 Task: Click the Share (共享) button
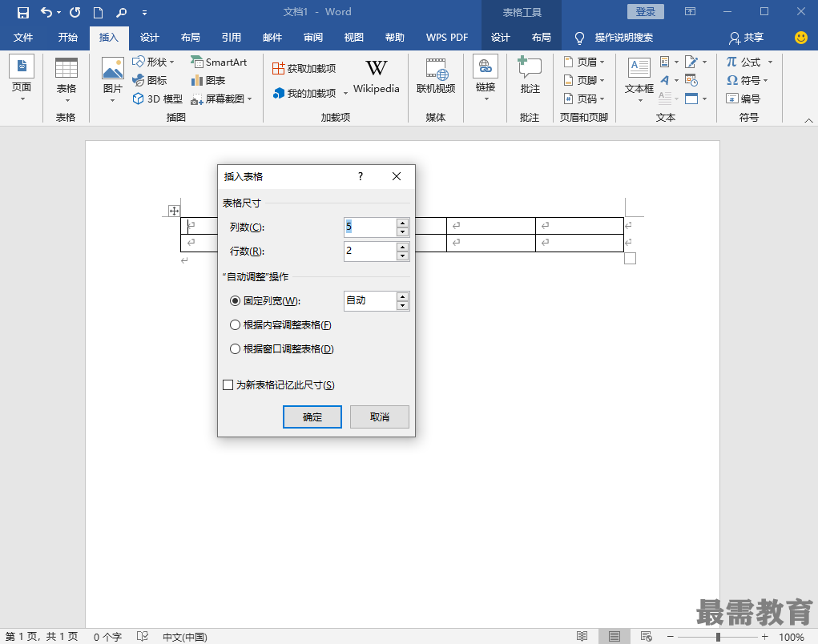click(747, 38)
